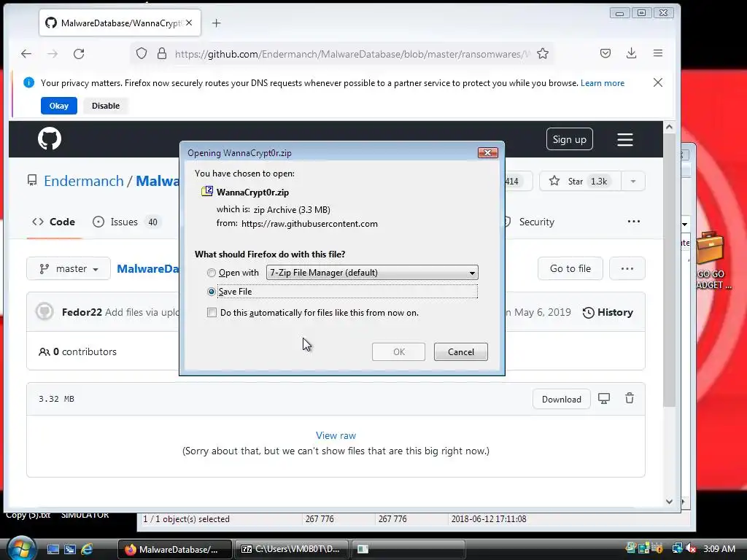Close the MalwareDatabase browser tab
Viewport: 747px width, 560px height.
pyautogui.click(x=189, y=23)
